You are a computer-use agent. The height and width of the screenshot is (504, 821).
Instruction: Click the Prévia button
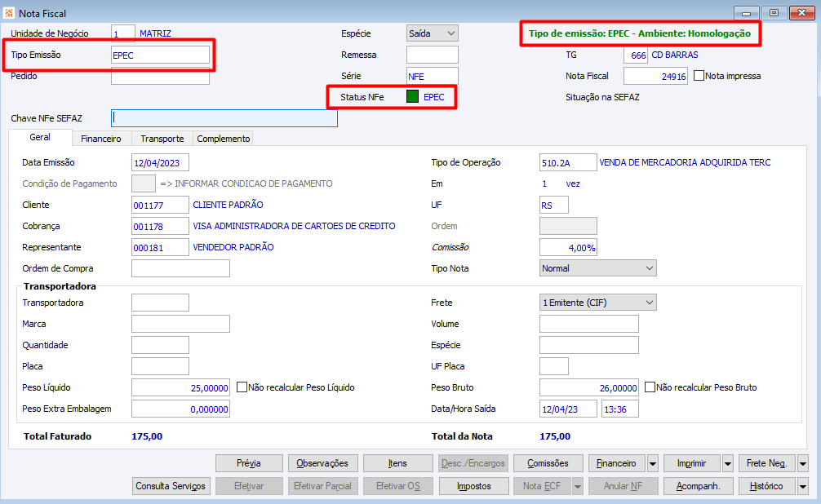click(x=249, y=463)
